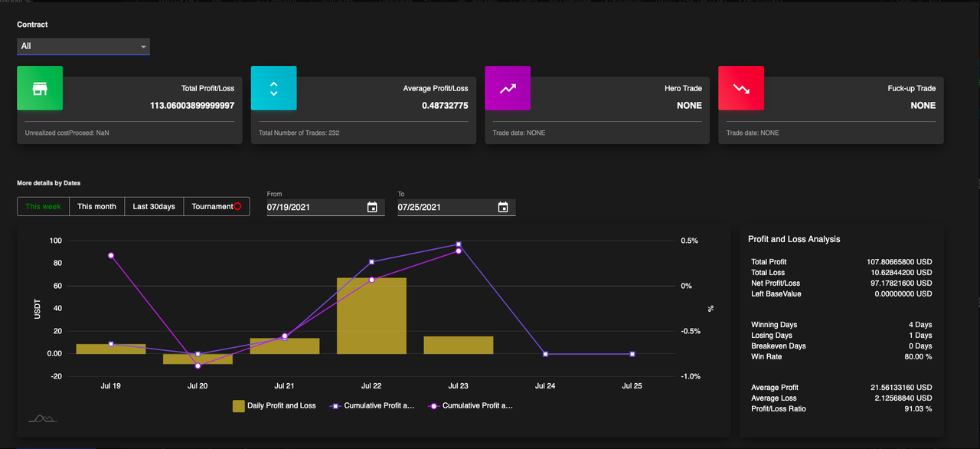Click the red circle icon next to Tournament

coord(237,207)
